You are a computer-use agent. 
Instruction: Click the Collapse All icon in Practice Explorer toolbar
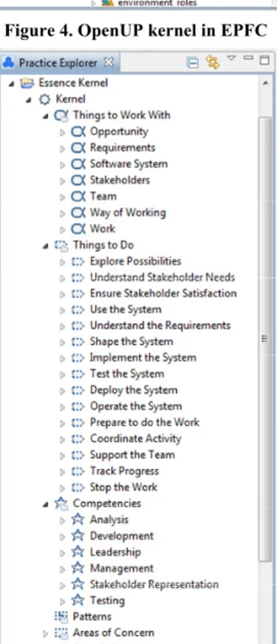tap(192, 62)
